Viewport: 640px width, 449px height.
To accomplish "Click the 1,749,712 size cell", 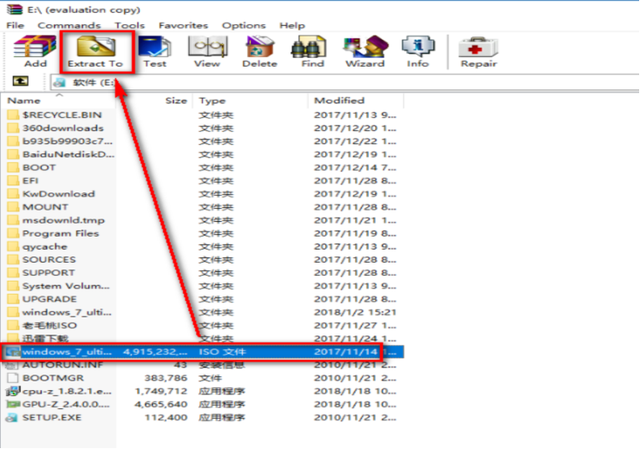I will [x=161, y=391].
